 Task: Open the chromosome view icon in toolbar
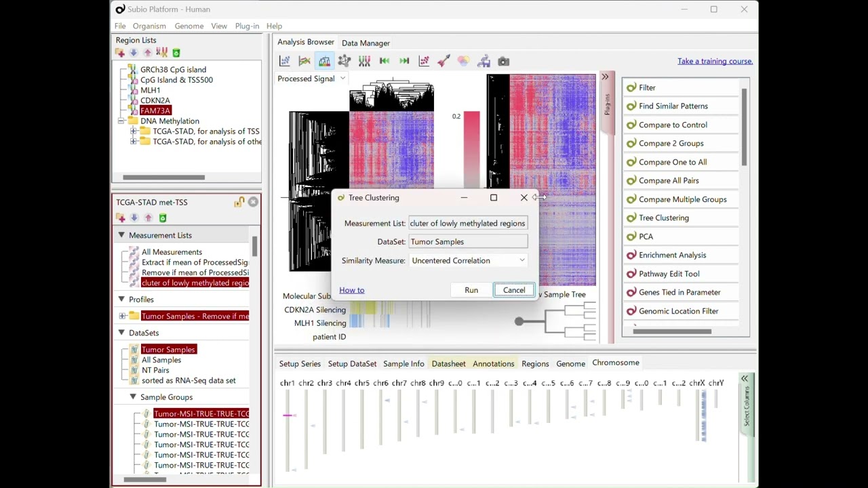click(x=364, y=61)
